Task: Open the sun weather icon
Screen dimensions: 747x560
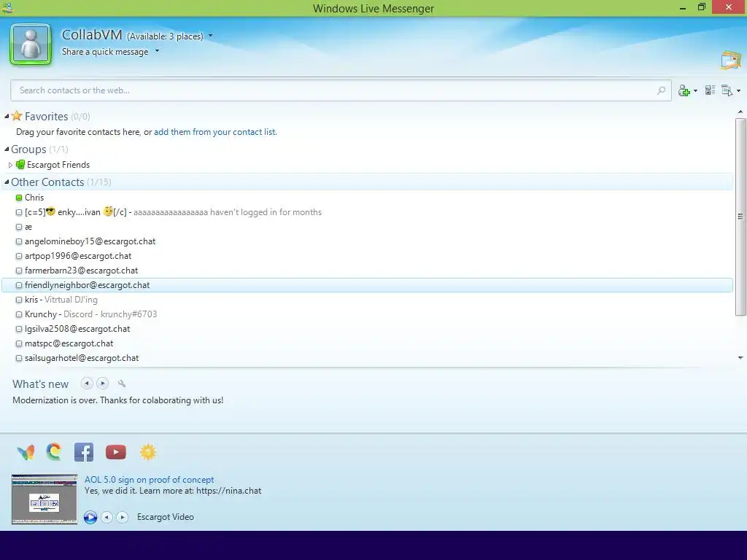Action: pos(147,452)
